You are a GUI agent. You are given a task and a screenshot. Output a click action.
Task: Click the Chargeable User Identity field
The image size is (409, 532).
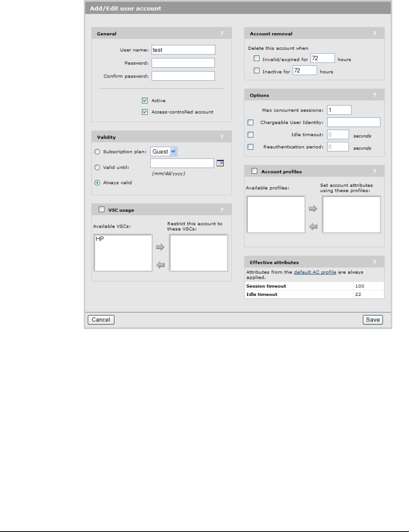tap(354, 122)
